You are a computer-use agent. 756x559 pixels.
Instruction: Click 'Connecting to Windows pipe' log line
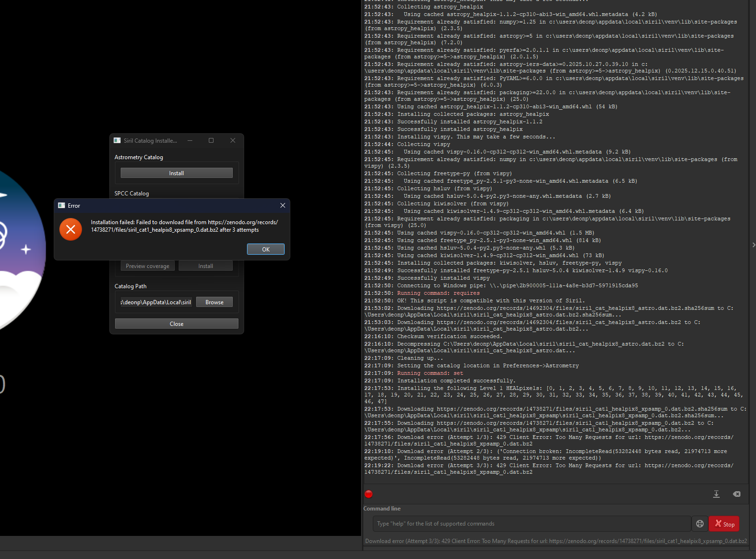click(501, 285)
